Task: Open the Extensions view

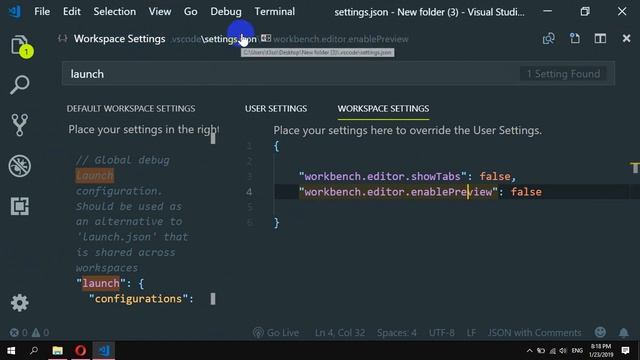Action: click(20, 206)
